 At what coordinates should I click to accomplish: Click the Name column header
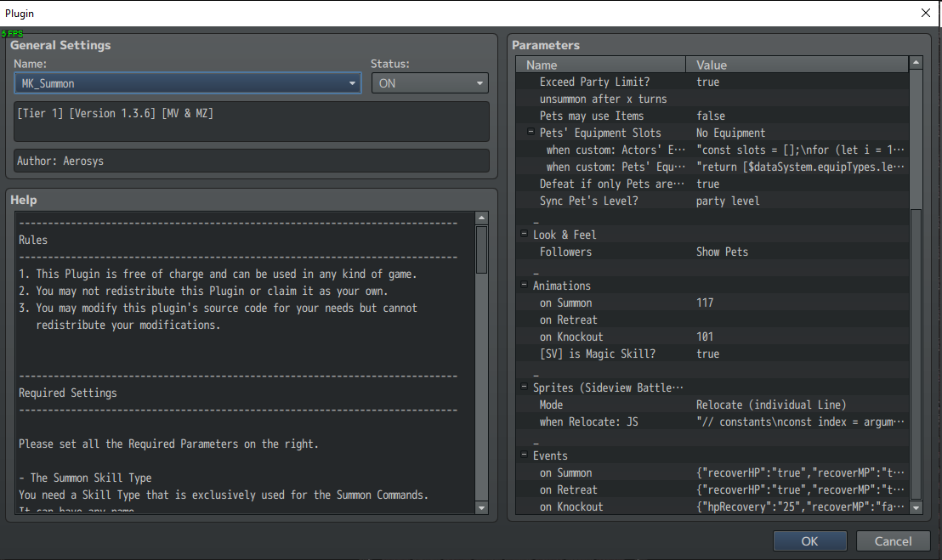(600, 65)
